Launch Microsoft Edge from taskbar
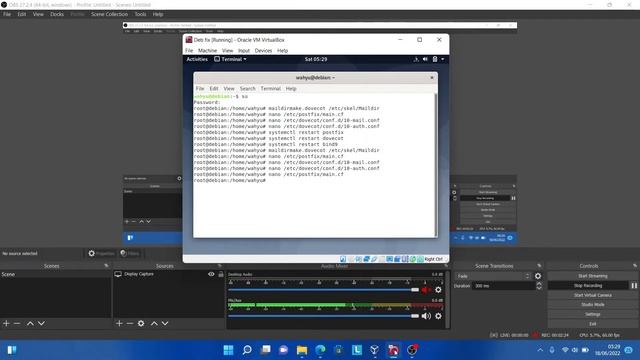 click(320, 350)
